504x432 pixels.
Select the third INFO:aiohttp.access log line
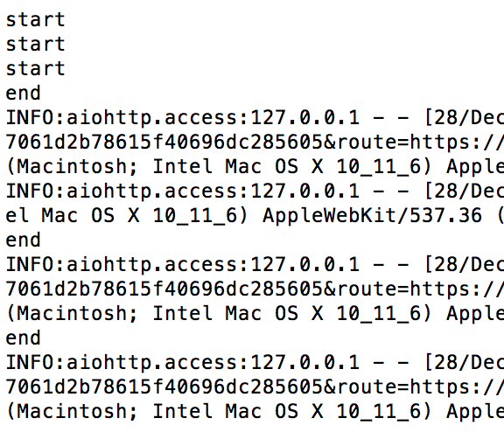coord(255,265)
